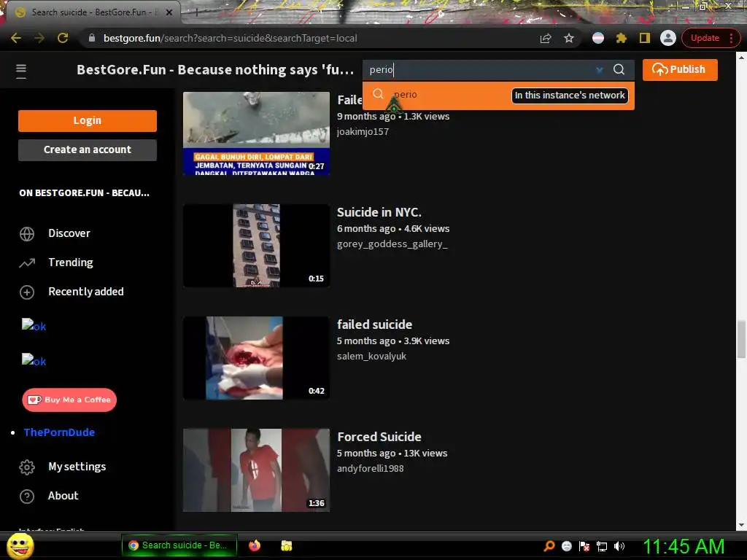Image resolution: width=747 pixels, height=560 pixels.
Task: Select the Recently added menu item
Action: click(86, 292)
